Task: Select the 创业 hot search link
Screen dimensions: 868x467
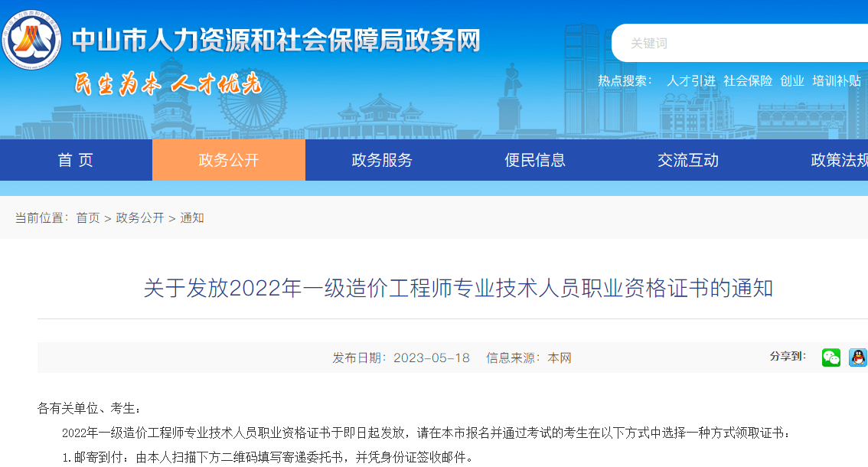Action: click(792, 80)
